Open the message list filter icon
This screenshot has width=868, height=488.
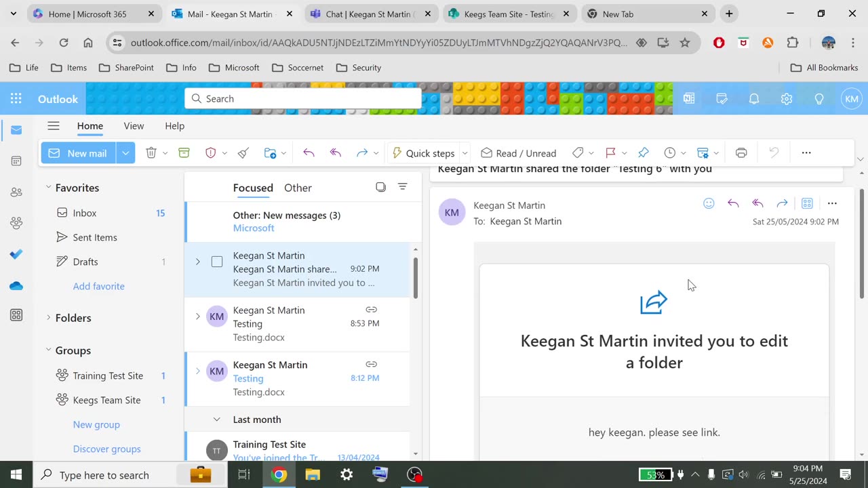[403, 187]
